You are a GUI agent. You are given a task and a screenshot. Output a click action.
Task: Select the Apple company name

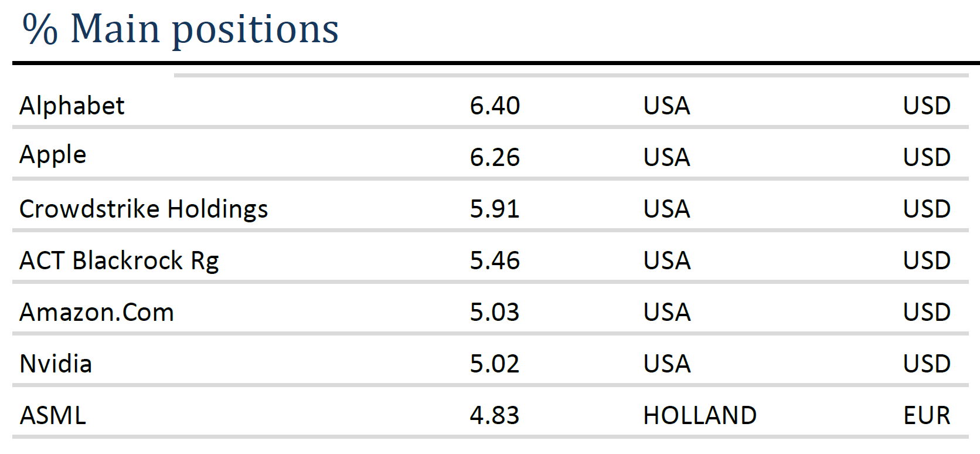click(53, 155)
